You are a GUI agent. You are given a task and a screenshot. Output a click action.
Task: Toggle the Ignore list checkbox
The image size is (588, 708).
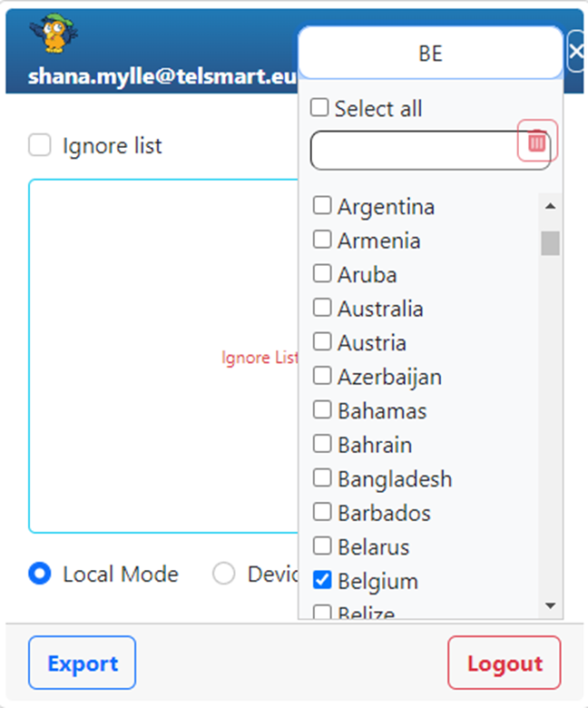point(40,145)
